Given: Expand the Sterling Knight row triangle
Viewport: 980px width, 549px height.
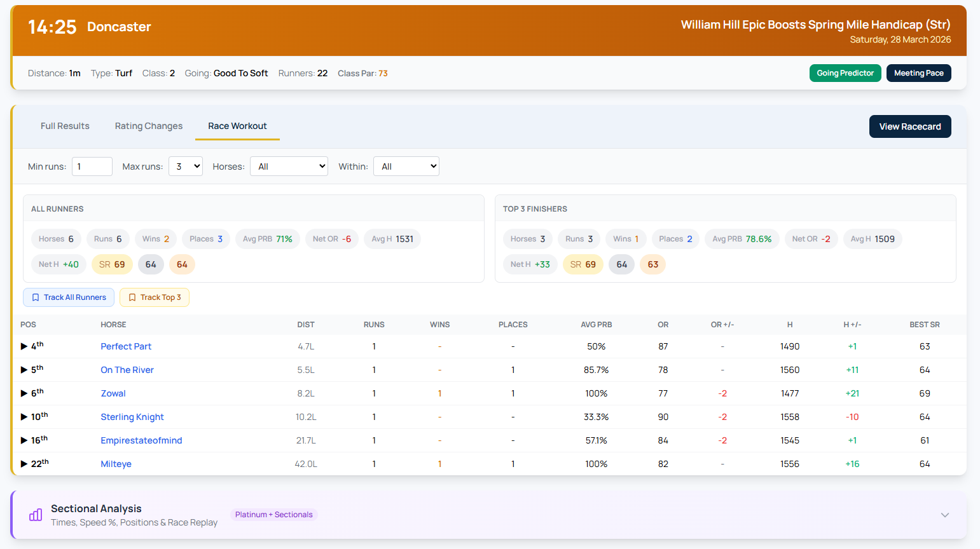Looking at the screenshot, I should pos(24,417).
